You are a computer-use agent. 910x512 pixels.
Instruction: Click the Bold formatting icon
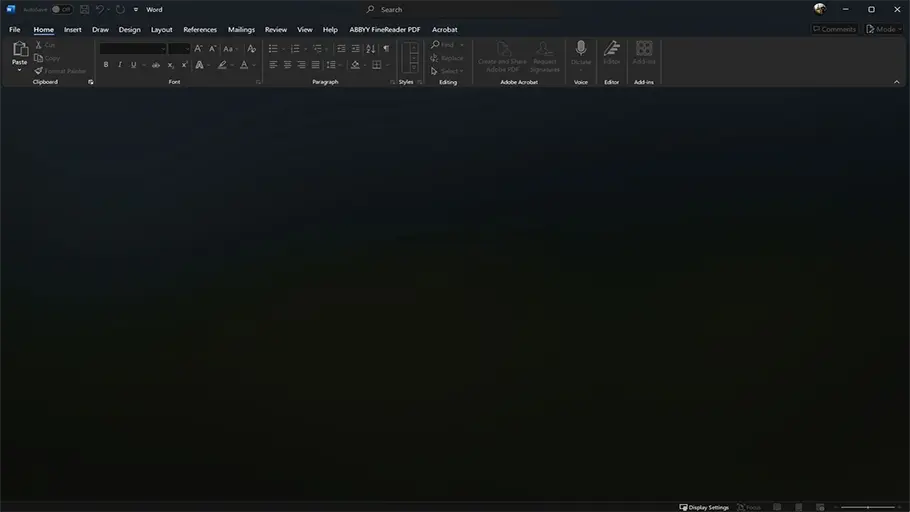coord(106,65)
